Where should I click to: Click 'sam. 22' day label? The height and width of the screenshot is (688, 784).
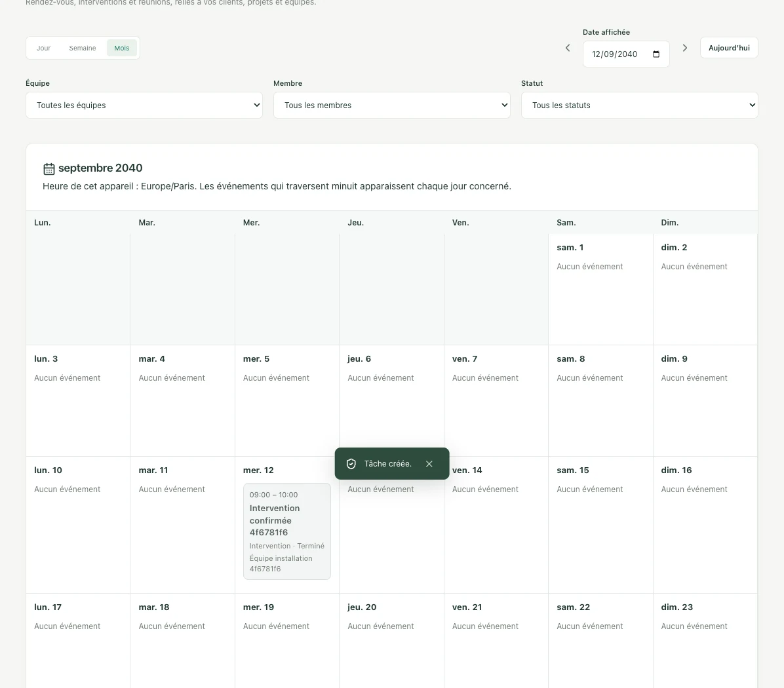click(573, 607)
